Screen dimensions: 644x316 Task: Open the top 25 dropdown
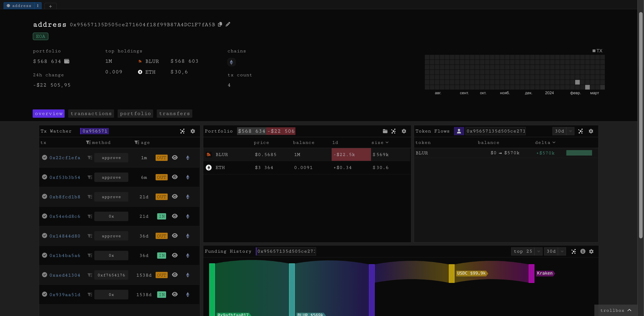point(539,252)
